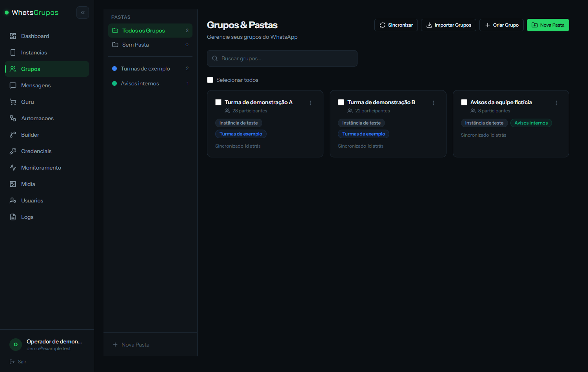Click the Grupos people icon
Image resolution: width=588 pixels, height=372 pixels.
(x=13, y=69)
